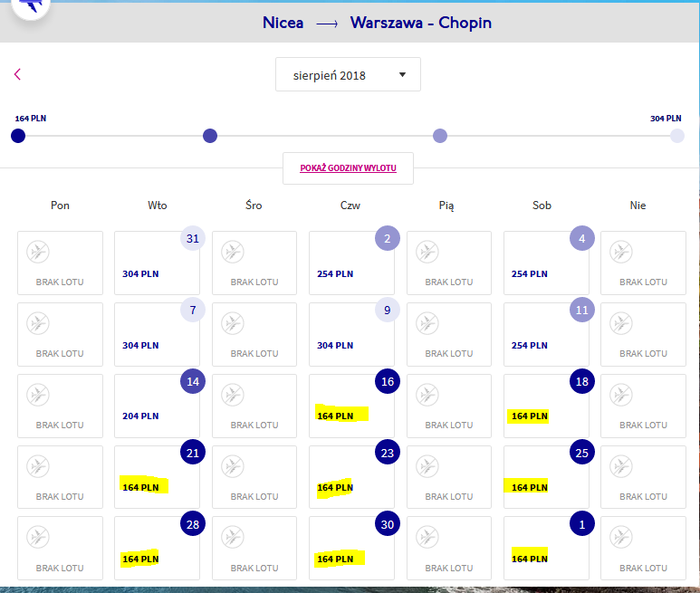Select the second price point on the slider
Screen dimensions: 700x593
click(210, 136)
